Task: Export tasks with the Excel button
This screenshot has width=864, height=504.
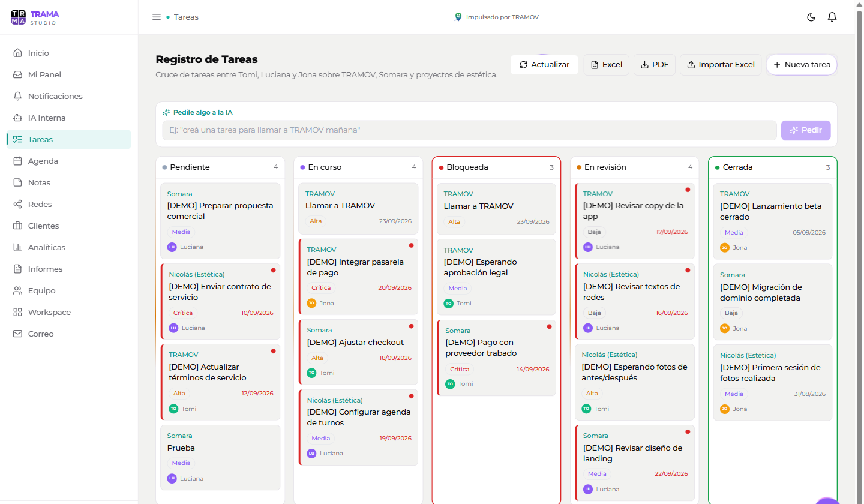Action: click(606, 64)
